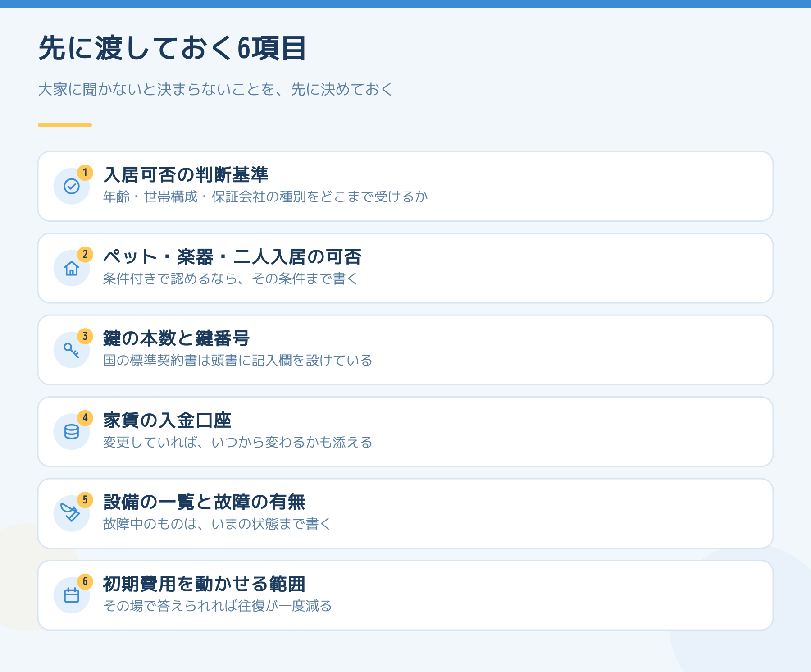Click the page title 先に渡しておく6項目
The height and width of the screenshot is (672, 811).
(x=173, y=48)
